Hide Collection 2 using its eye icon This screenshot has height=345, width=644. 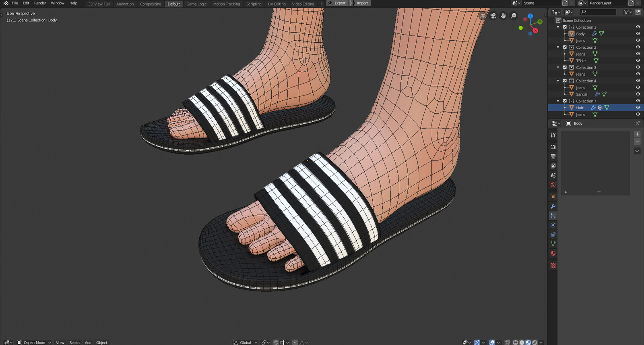[638, 47]
